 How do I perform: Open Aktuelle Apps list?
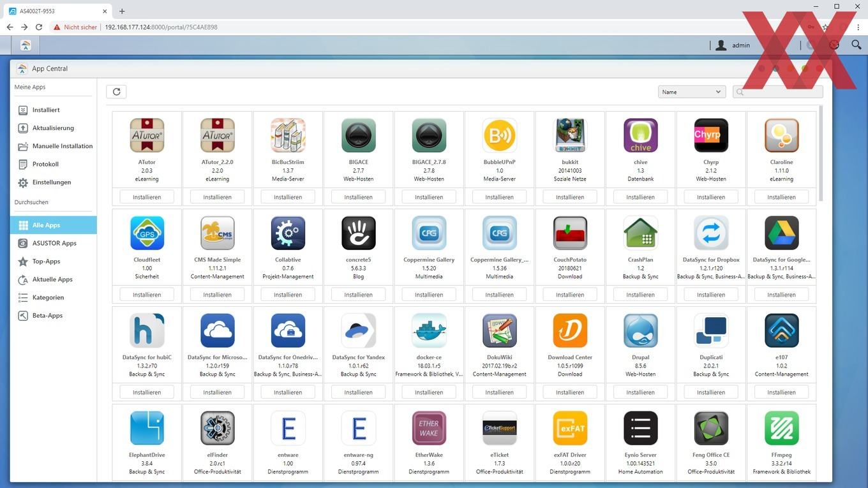54,279
